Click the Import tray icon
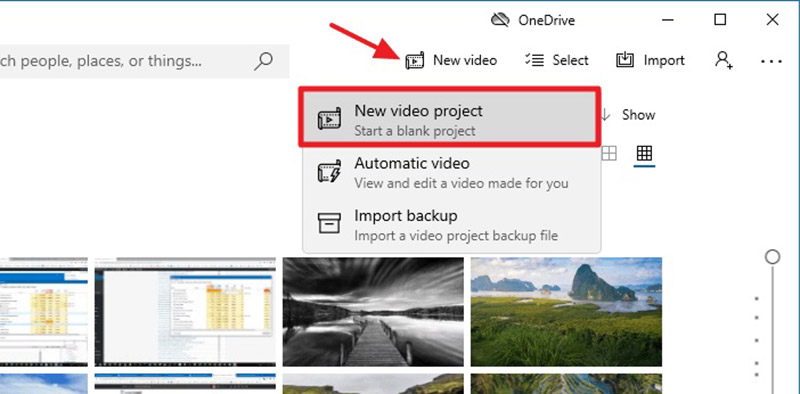The image size is (800, 394). [x=624, y=60]
